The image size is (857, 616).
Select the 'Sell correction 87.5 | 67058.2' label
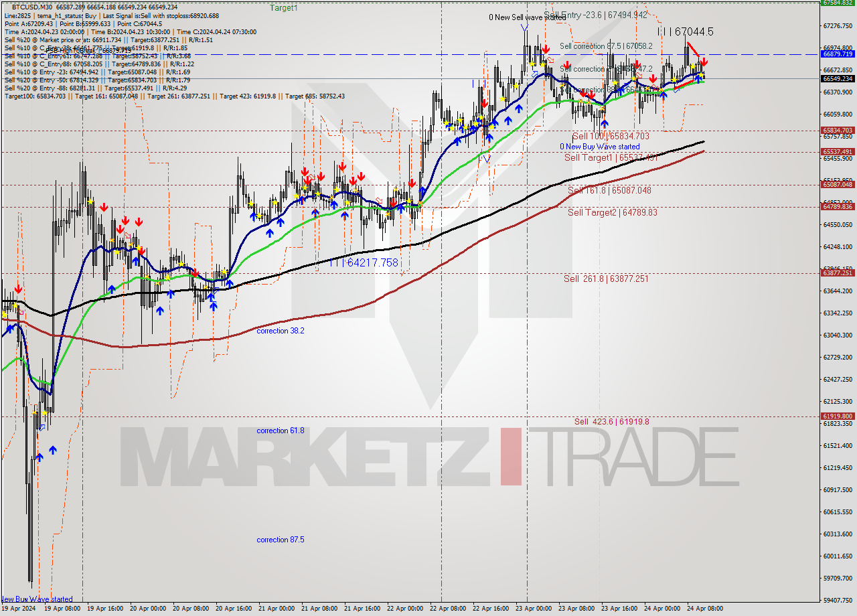tap(606, 46)
